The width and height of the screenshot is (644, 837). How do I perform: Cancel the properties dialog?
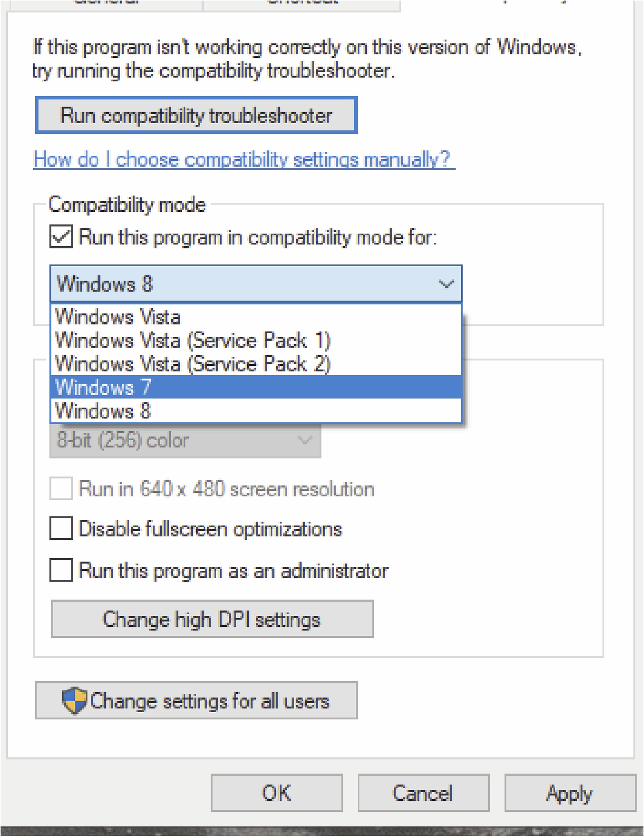click(x=423, y=793)
